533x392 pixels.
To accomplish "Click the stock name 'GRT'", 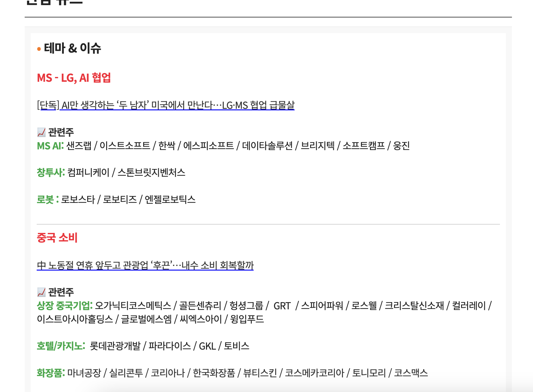I will [282, 306].
